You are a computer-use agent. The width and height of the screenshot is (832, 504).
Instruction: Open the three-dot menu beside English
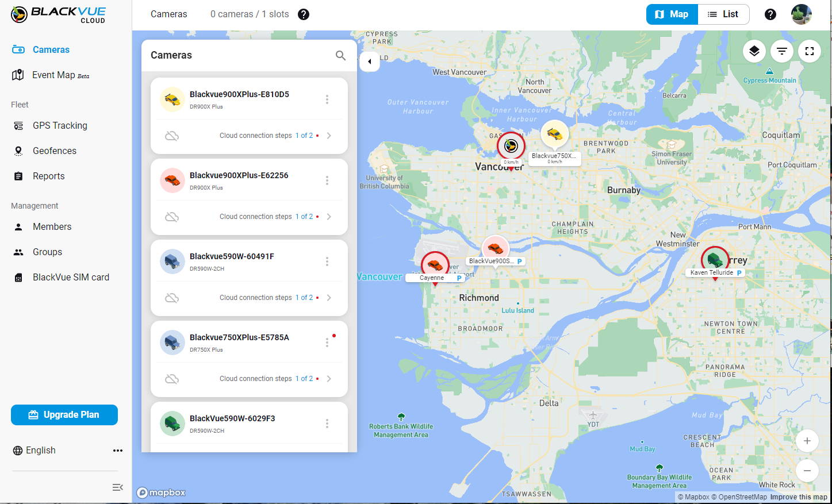[x=118, y=451]
